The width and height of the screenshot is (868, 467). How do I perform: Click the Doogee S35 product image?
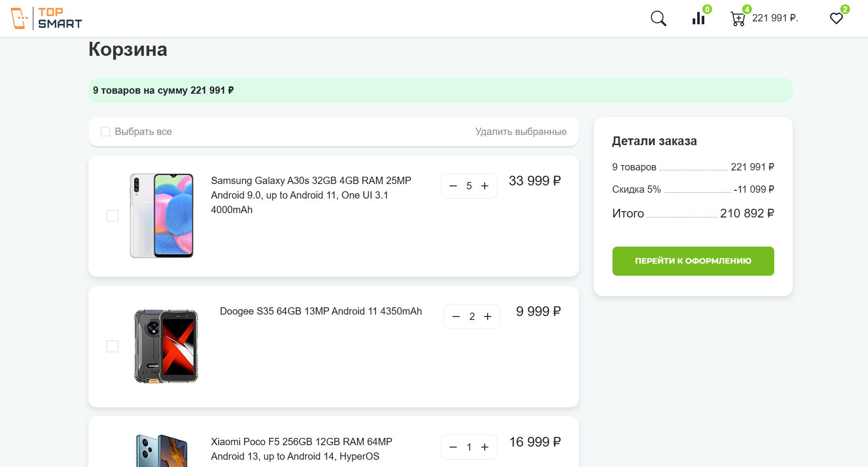[x=166, y=346]
